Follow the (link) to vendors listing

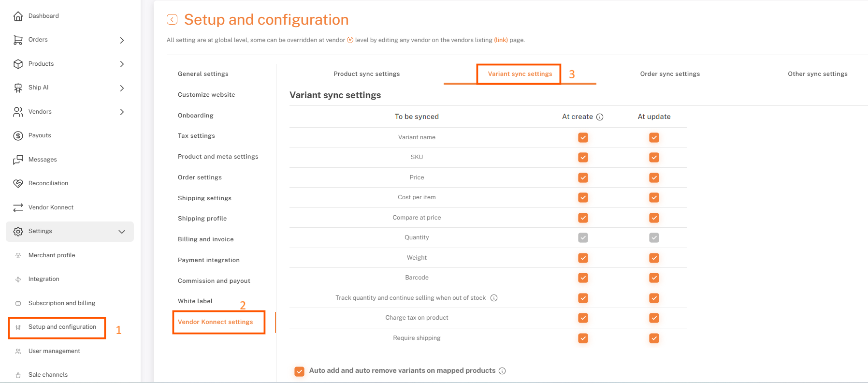pyautogui.click(x=501, y=40)
